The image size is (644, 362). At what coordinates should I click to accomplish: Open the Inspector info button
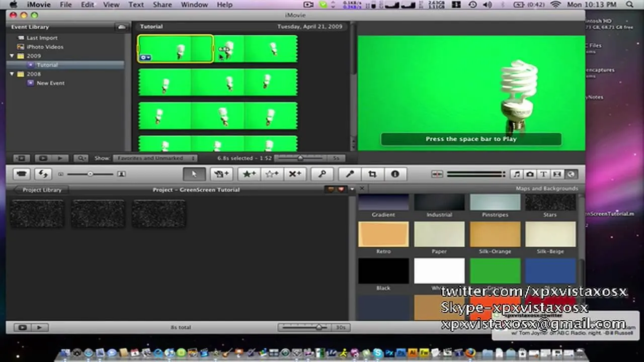click(395, 174)
